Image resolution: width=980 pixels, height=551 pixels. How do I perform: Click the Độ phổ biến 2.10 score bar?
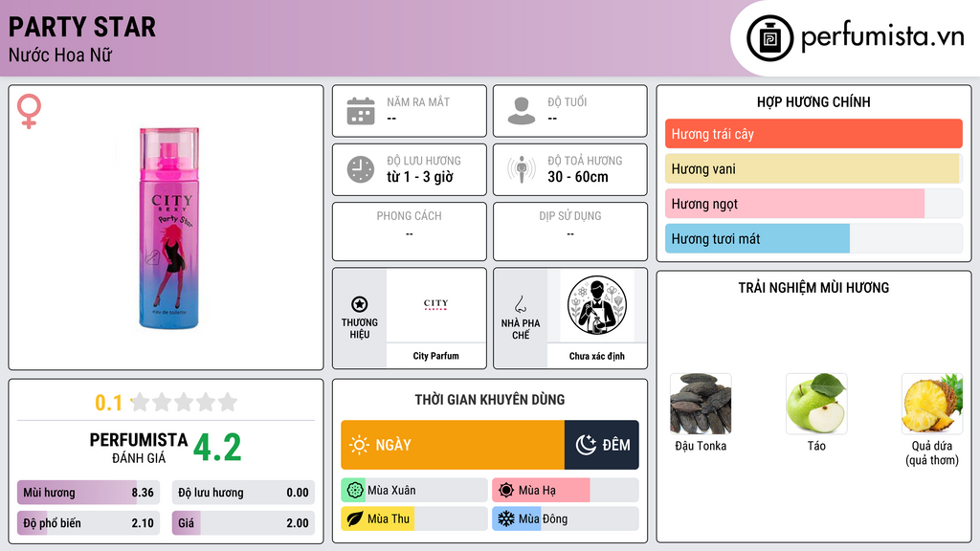tap(88, 523)
